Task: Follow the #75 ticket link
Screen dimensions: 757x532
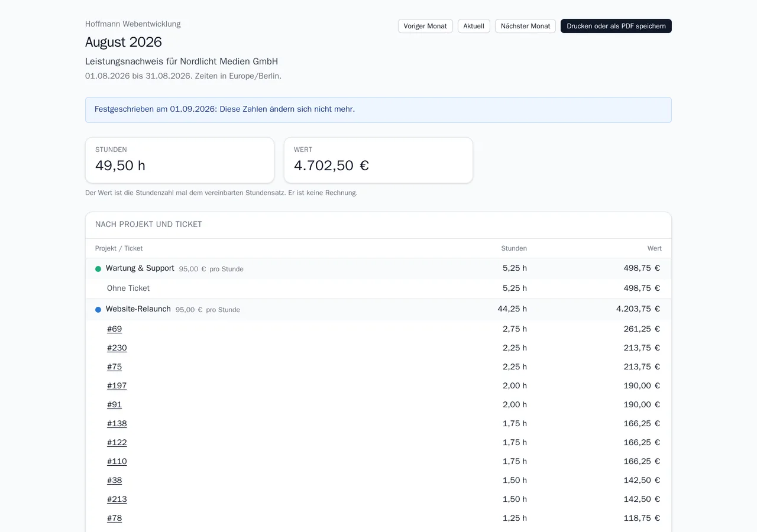Action: point(114,367)
